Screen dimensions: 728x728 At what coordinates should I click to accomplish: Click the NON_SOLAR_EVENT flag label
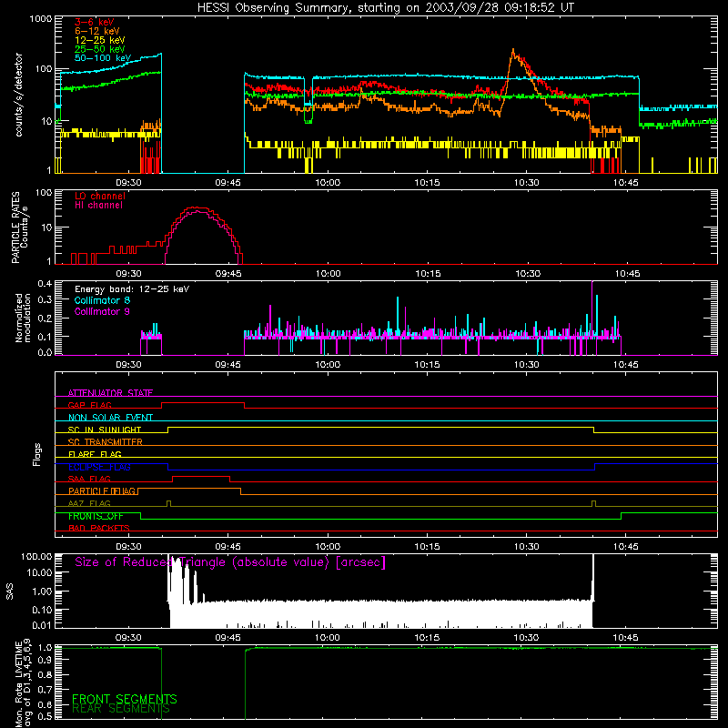click(x=110, y=418)
